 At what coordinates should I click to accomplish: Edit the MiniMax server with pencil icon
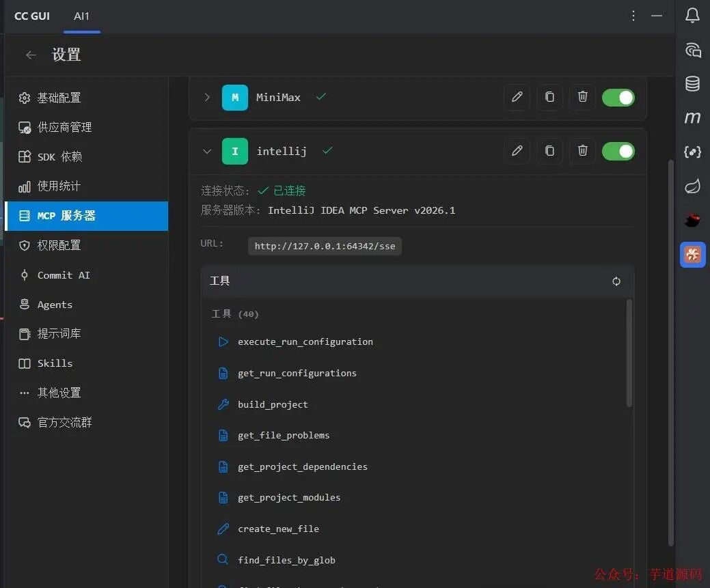point(517,97)
